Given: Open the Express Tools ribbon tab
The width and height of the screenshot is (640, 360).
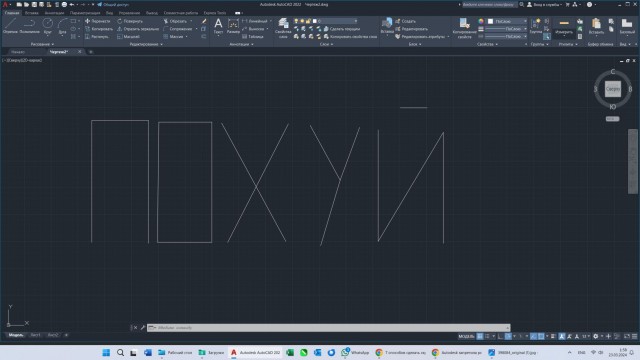Looking at the screenshot, I should (x=215, y=13).
